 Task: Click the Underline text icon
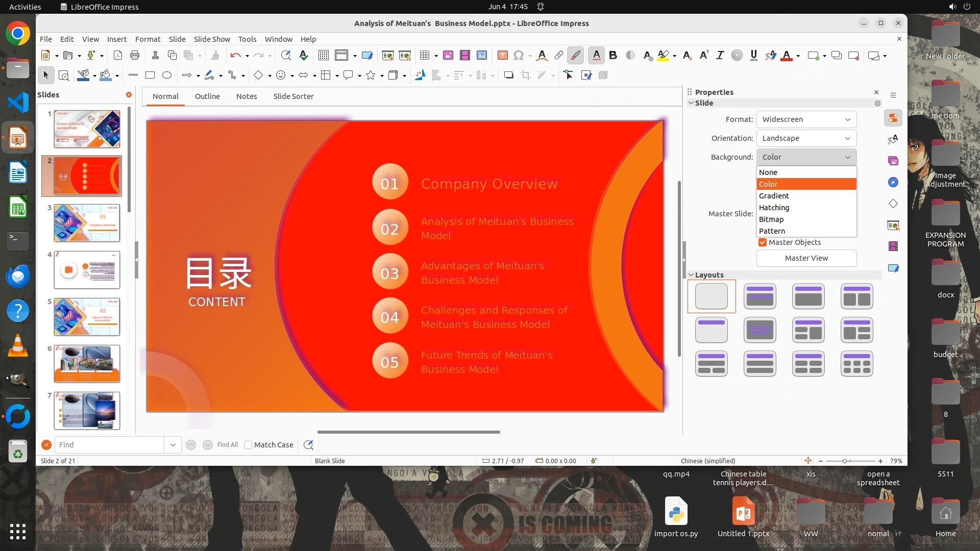(x=754, y=56)
